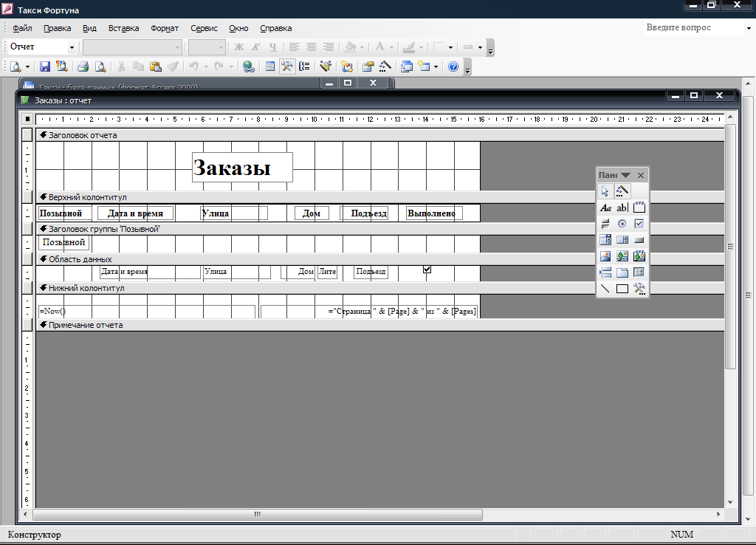756x545 pixels.
Task: Toggle Control Wizards in the toolbox
Action: [x=622, y=191]
